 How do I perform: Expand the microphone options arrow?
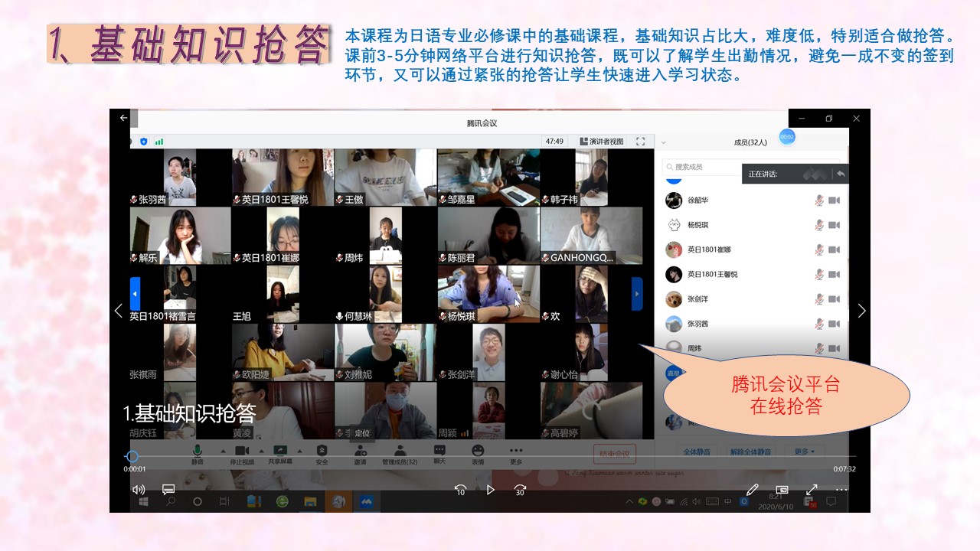coord(223,451)
